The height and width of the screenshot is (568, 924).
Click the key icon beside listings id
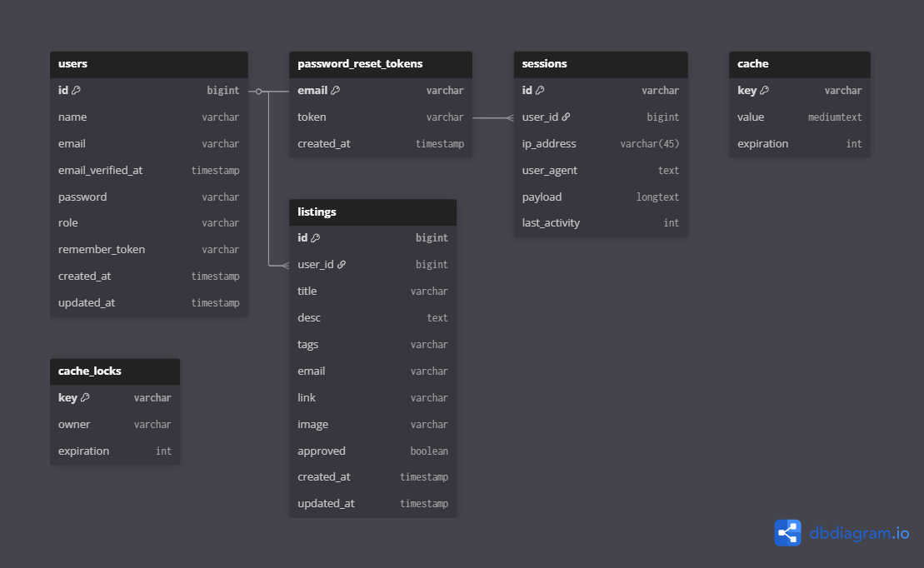coord(316,238)
